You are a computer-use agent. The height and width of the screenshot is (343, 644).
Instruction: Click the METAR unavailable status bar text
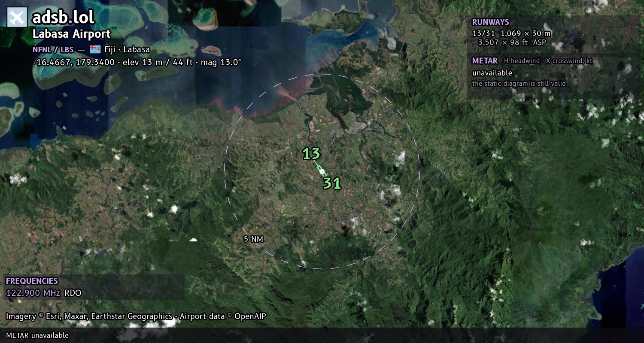click(x=37, y=335)
